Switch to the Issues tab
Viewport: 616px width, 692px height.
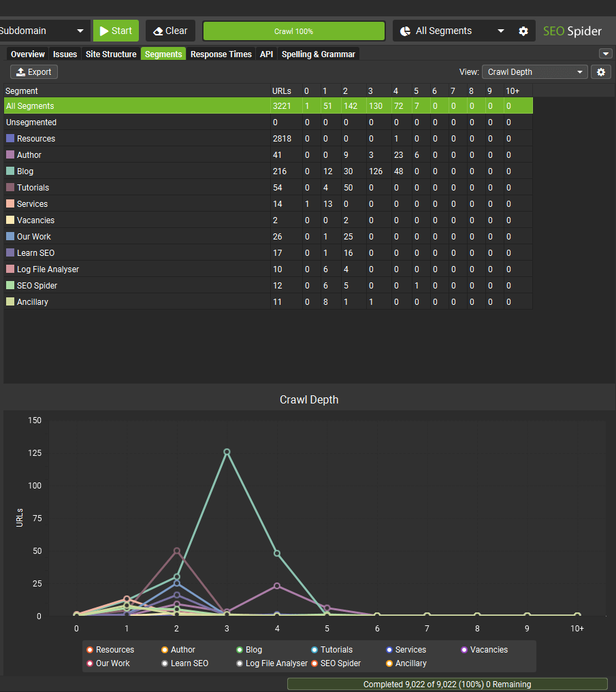[65, 54]
